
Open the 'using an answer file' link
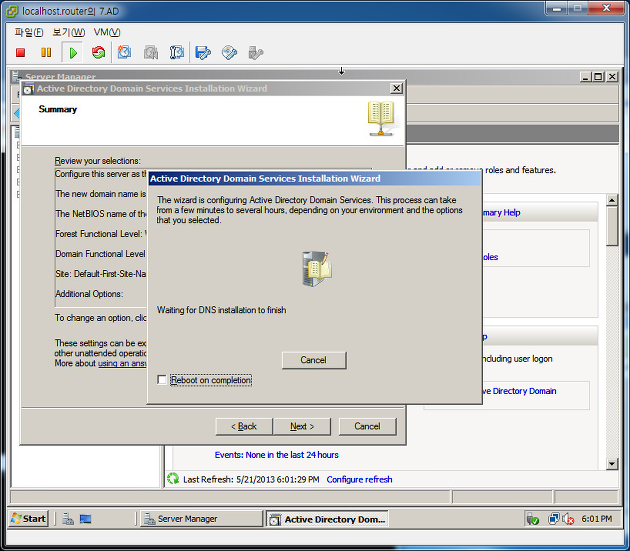pos(122,363)
